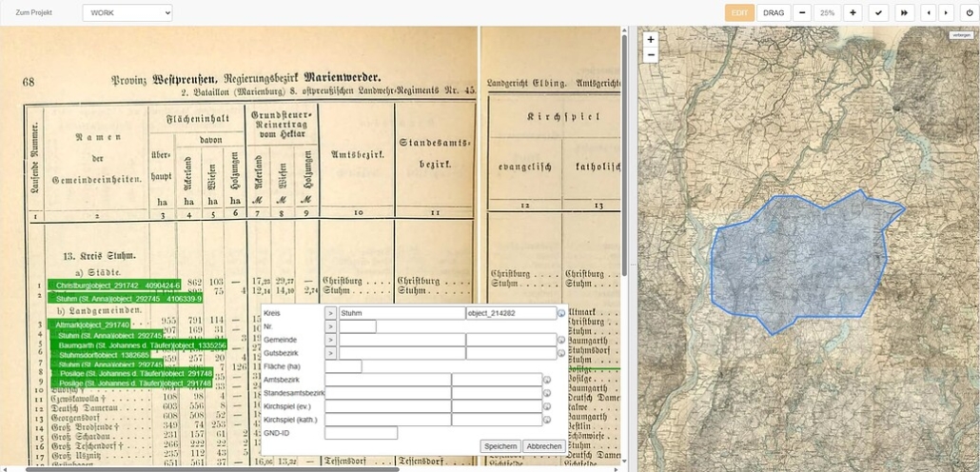This screenshot has height=472, width=980.
Task: Open the WORK project dropdown
Action: [127, 13]
